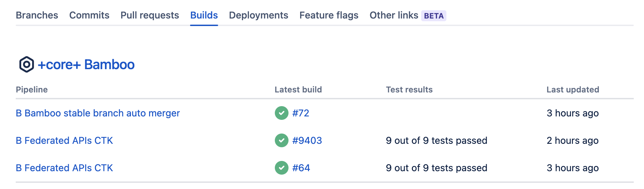
Task: Click the Last updated column header
Action: pos(573,90)
